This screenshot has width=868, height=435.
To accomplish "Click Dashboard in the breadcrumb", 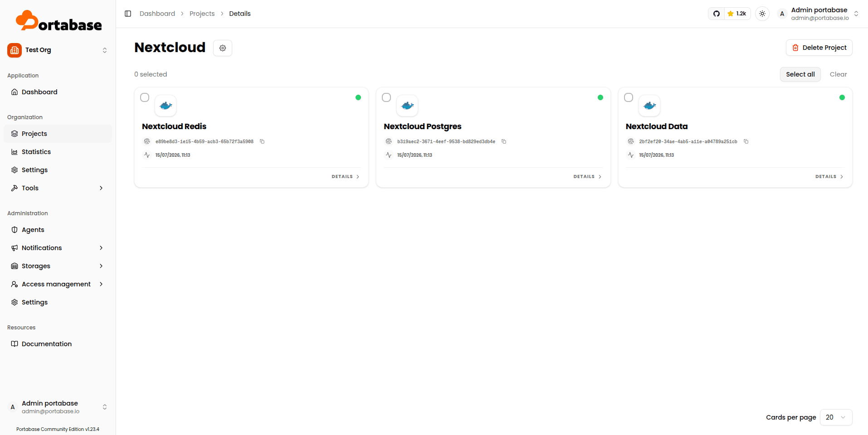I will tap(157, 14).
